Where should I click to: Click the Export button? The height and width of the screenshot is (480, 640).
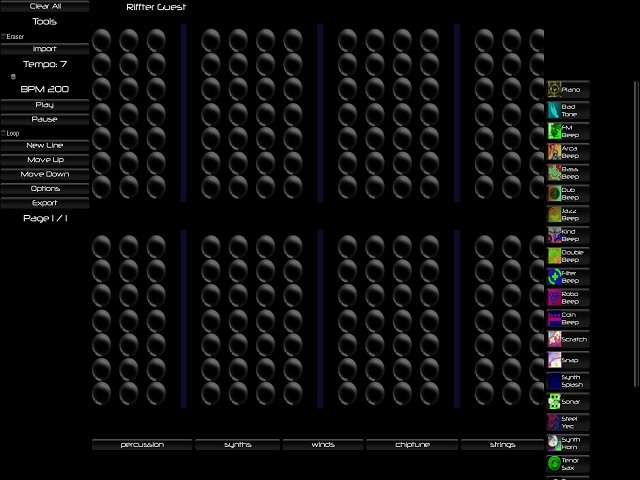click(x=44, y=203)
